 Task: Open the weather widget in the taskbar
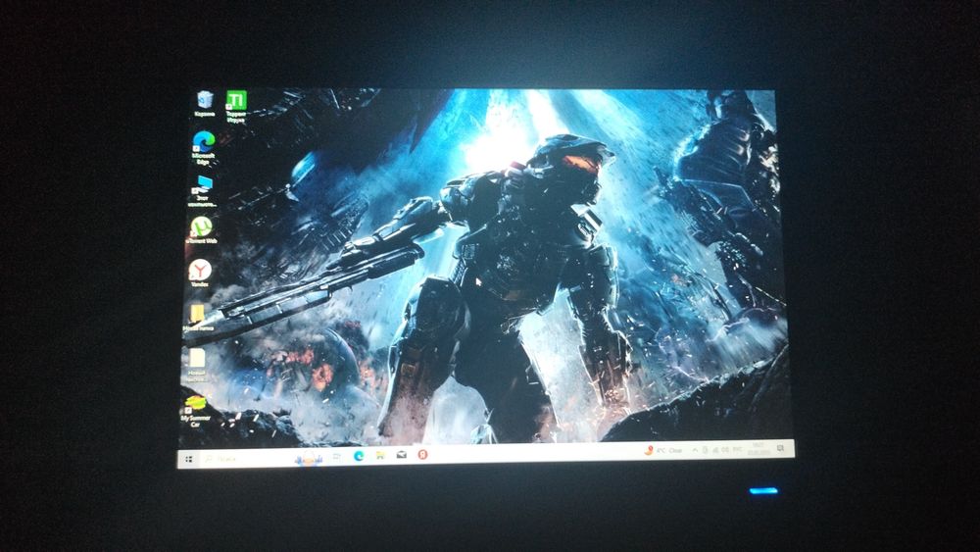pos(663,451)
